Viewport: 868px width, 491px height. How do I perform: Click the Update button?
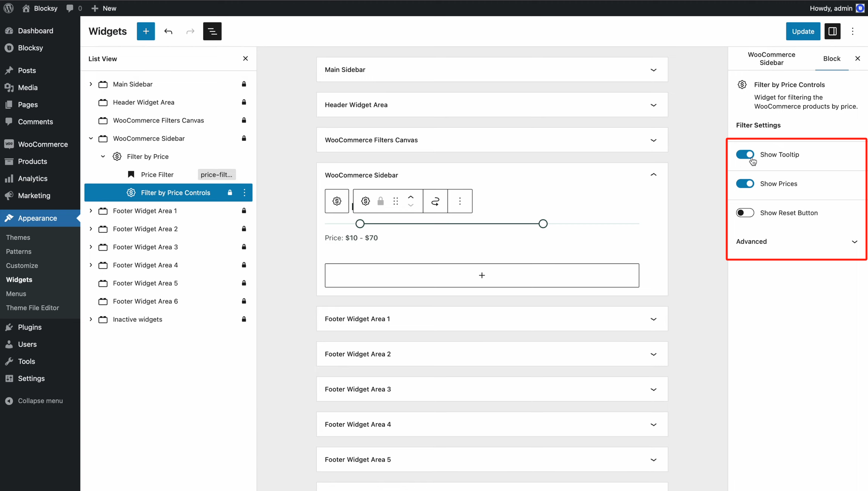tap(802, 31)
